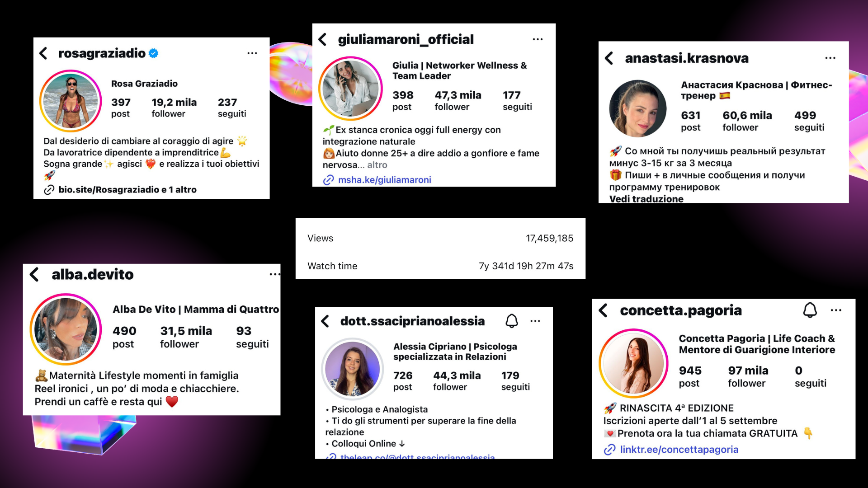Screen dimensions: 868x488
Task: Open three-dot menu on concetta.pagoria
Action: pyautogui.click(x=836, y=310)
